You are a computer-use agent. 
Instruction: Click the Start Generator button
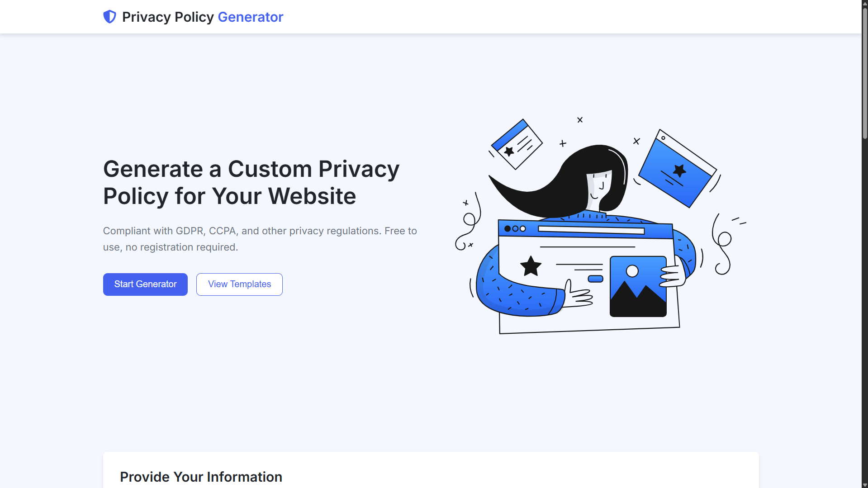(x=145, y=284)
